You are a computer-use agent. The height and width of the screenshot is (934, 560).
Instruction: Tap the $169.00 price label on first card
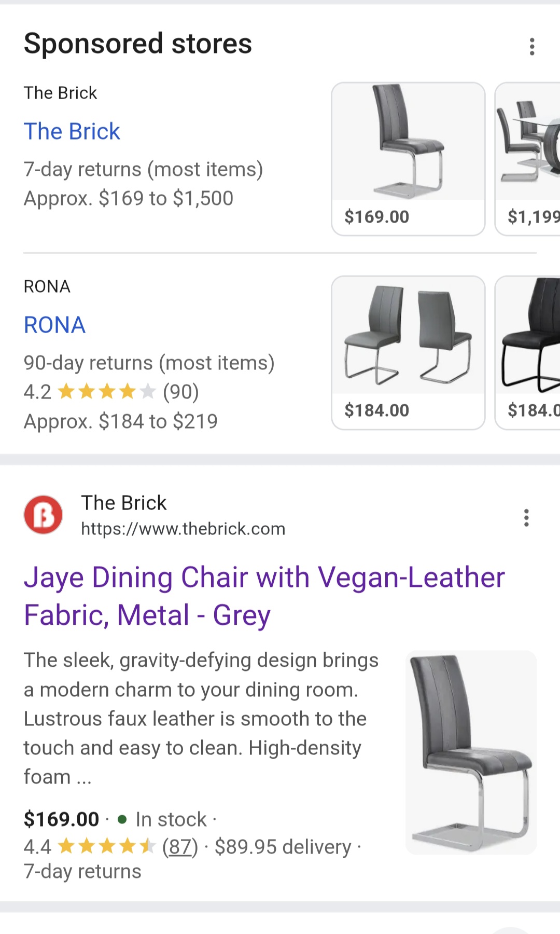(x=377, y=217)
